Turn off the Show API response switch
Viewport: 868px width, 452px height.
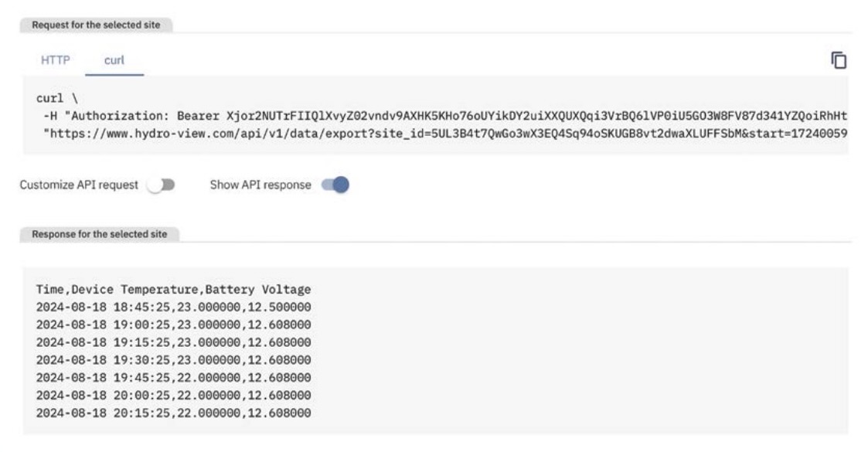[335, 185]
